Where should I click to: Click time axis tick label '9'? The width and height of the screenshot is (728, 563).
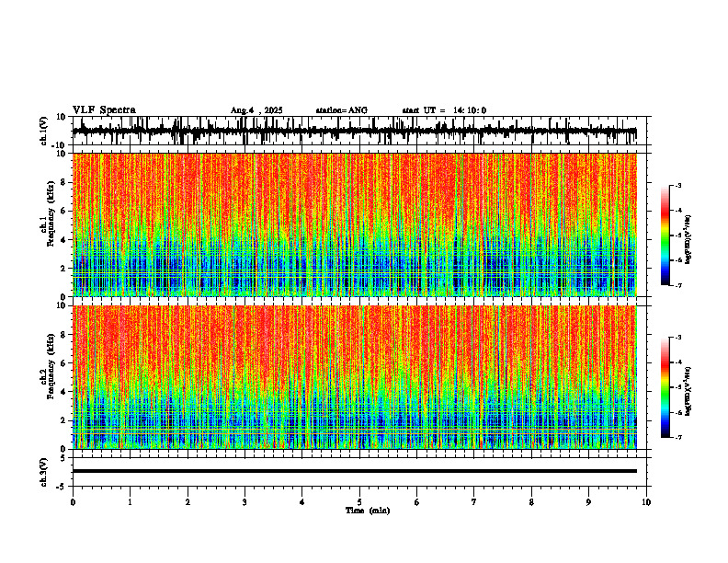click(x=588, y=502)
